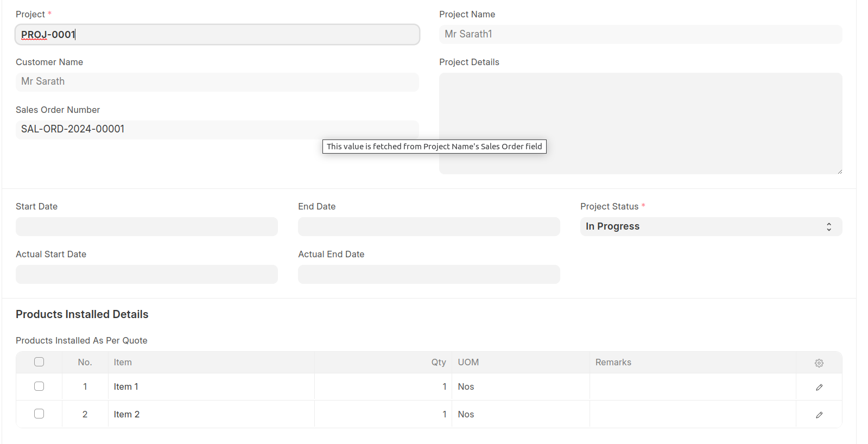Click the End Date field
This screenshot has width=868, height=444.
(x=428, y=227)
